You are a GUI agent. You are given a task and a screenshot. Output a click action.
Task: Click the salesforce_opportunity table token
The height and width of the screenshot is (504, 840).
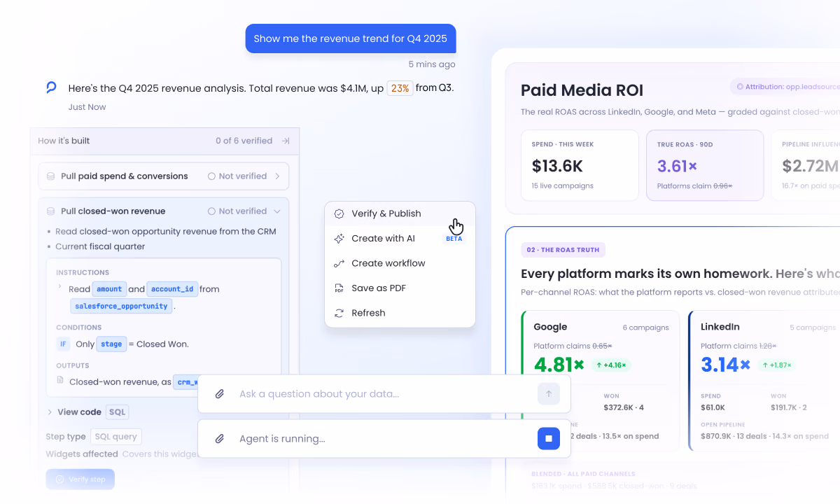click(122, 306)
